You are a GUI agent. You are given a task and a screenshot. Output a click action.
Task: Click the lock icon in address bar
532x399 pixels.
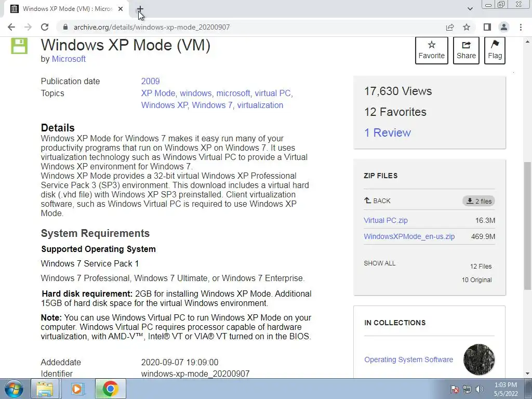[65, 27]
